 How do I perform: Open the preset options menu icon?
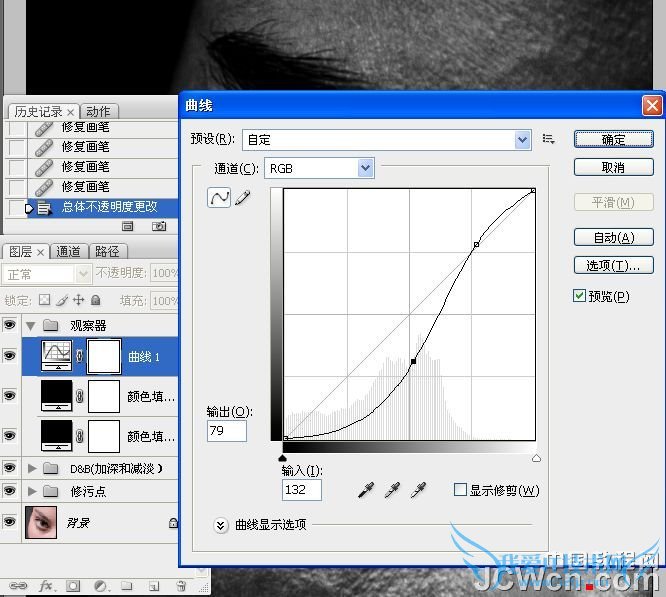tap(548, 139)
